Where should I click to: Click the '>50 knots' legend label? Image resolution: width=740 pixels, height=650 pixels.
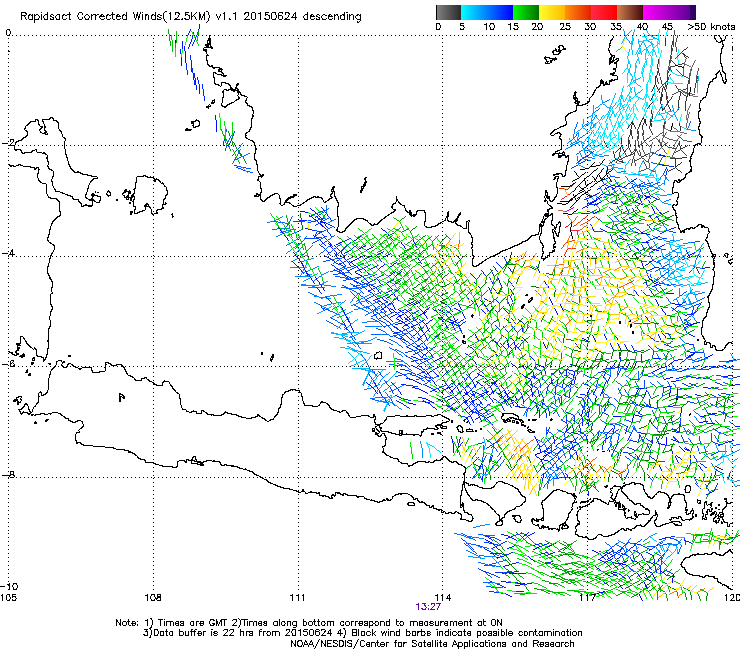(x=711, y=27)
